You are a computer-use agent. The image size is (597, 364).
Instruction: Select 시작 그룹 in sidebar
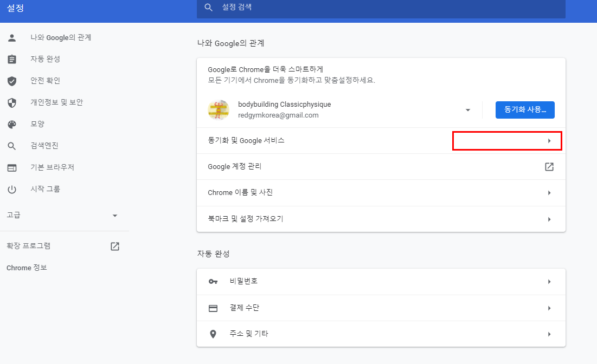pyautogui.click(x=46, y=189)
